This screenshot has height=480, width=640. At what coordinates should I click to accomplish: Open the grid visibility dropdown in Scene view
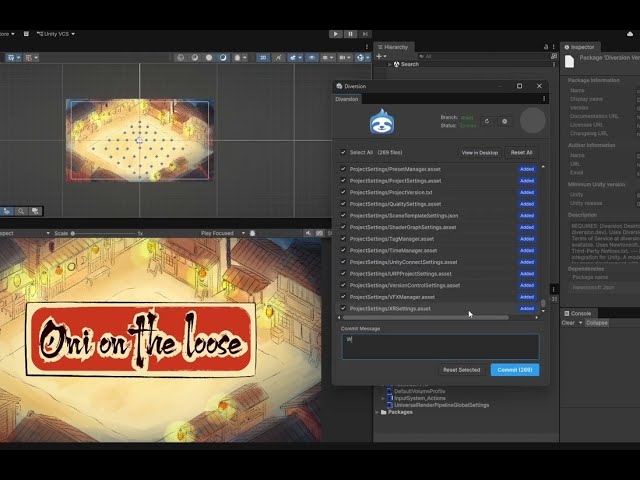tap(13, 58)
